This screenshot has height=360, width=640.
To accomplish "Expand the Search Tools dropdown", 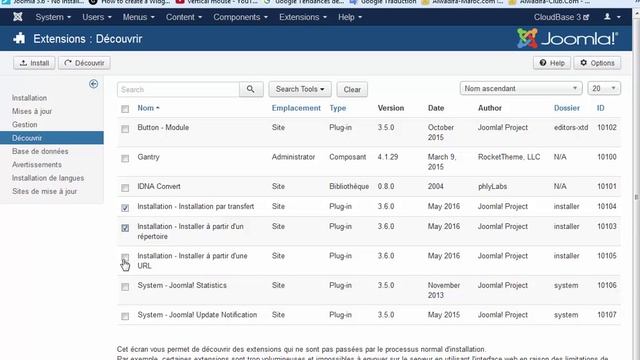I will 300,89.
